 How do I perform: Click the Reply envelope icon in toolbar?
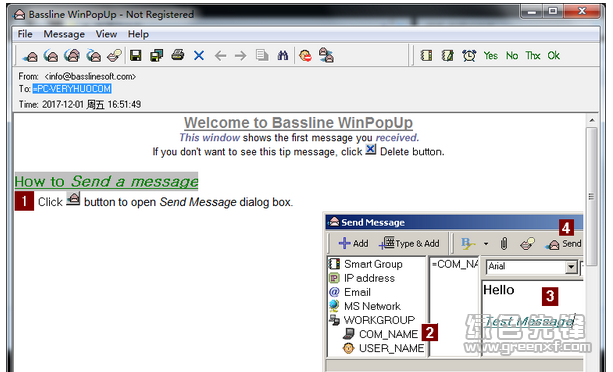pos(51,56)
